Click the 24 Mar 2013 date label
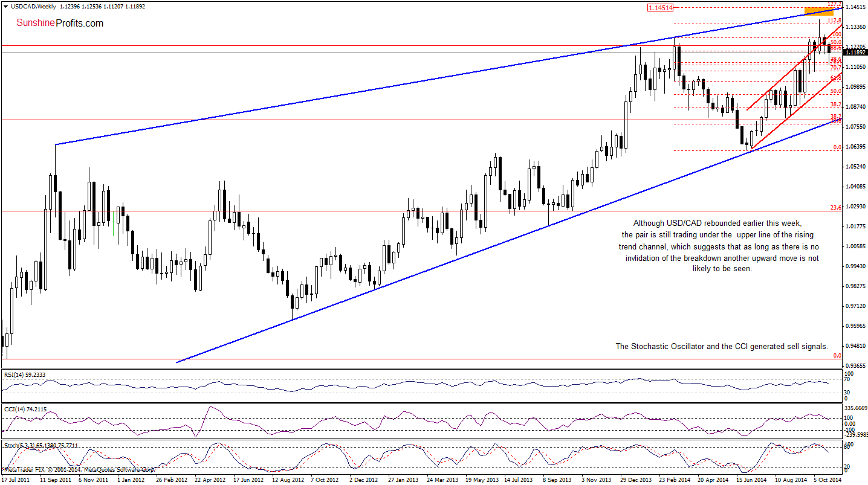The image size is (868, 485). (x=442, y=479)
